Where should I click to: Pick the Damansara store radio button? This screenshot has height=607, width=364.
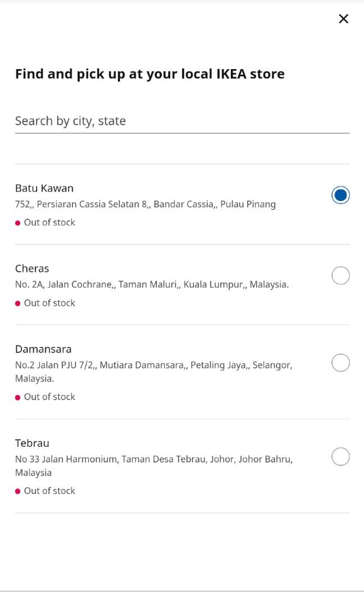coord(340,363)
